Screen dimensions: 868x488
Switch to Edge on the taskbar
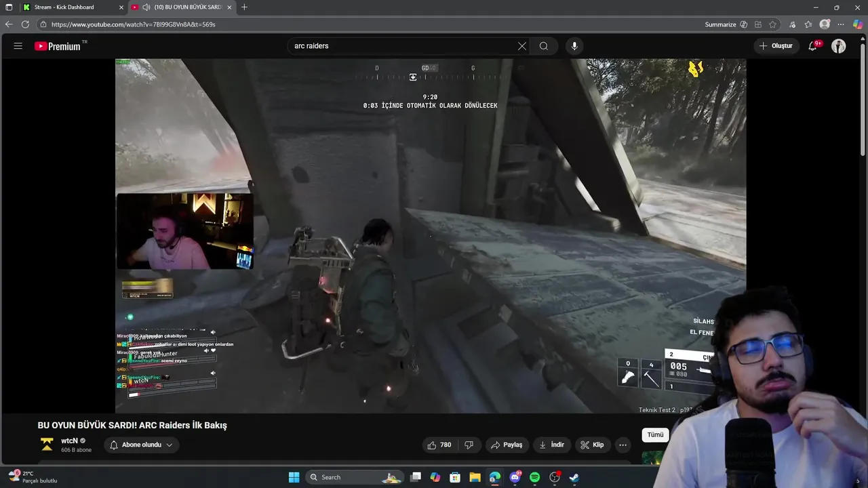coord(495,477)
